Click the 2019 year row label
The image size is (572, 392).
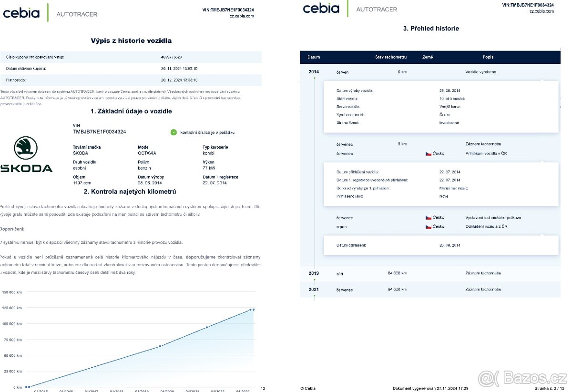[314, 273]
